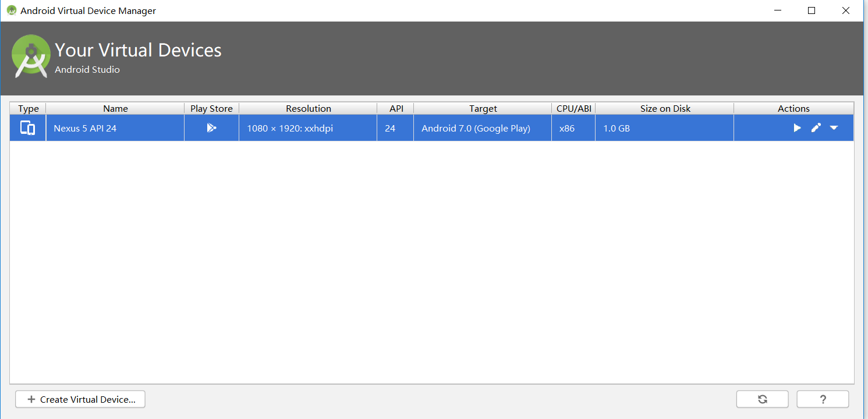The width and height of the screenshot is (868, 419).
Task: Minimize the Android Virtual Device Manager window
Action: click(778, 10)
